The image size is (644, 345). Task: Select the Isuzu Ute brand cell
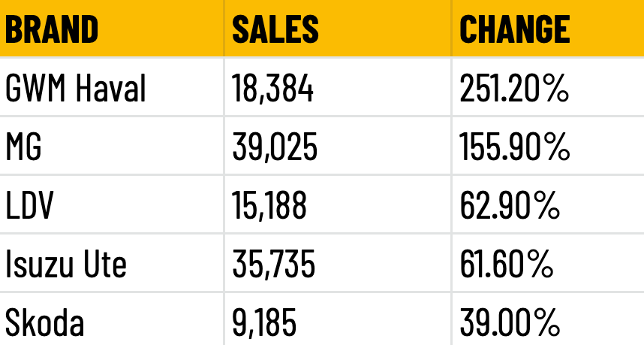[112, 263]
